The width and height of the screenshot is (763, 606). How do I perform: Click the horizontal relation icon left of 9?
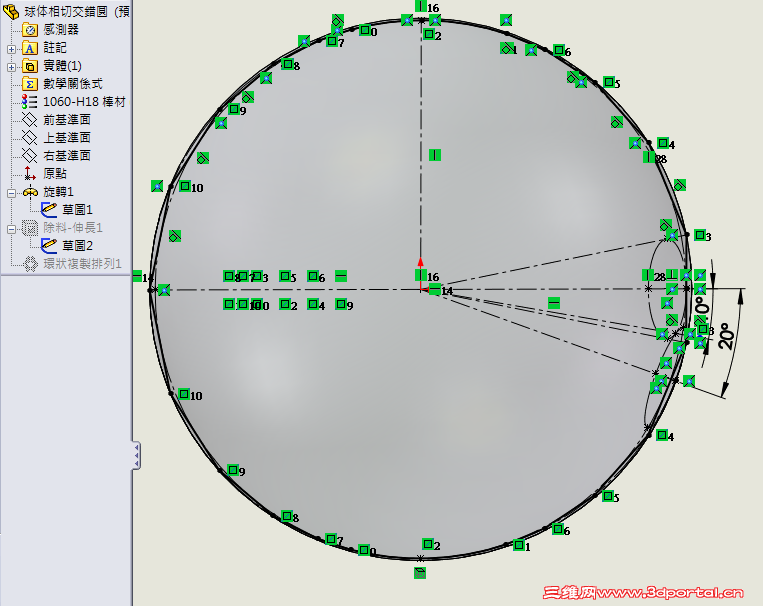341,276
